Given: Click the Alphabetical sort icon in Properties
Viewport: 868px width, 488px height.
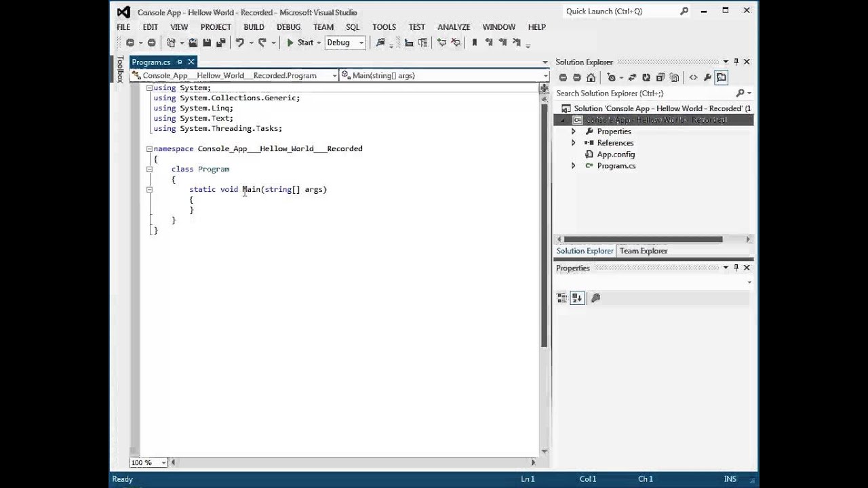Looking at the screenshot, I should [x=577, y=298].
